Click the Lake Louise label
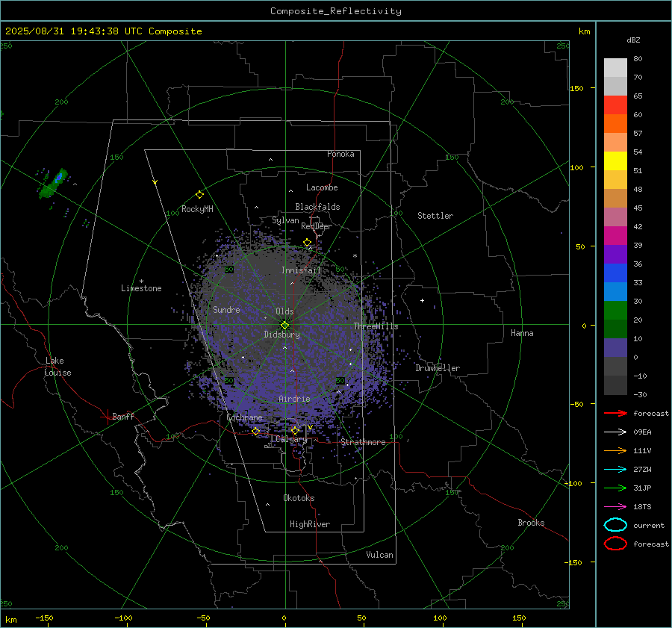Viewport: 672px width, 628px height. (x=58, y=367)
